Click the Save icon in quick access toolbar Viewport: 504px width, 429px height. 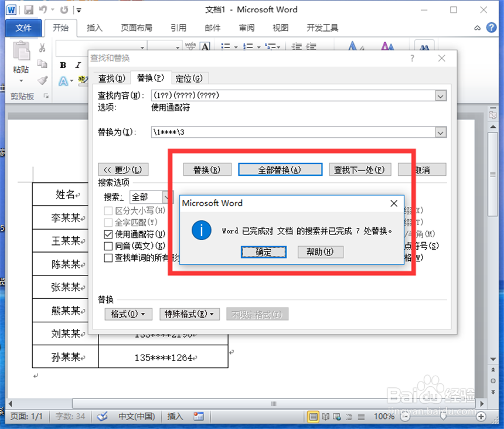tap(29, 10)
